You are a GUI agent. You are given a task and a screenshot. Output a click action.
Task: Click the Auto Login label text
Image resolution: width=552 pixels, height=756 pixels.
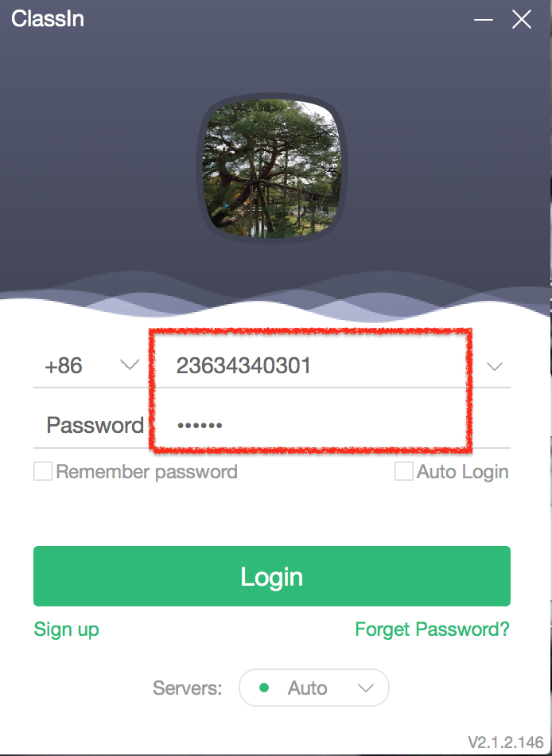click(462, 472)
